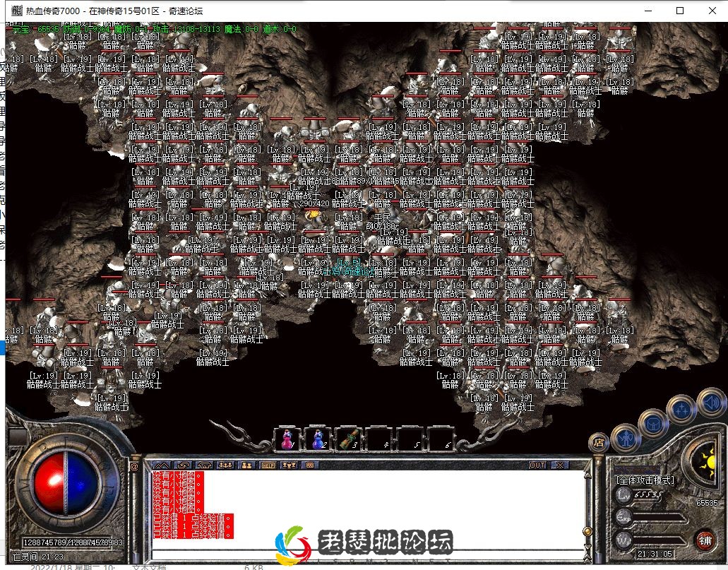The height and width of the screenshot is (570, 728).
Task: Open the inventory bag icon
Action: tap(652, 423)
